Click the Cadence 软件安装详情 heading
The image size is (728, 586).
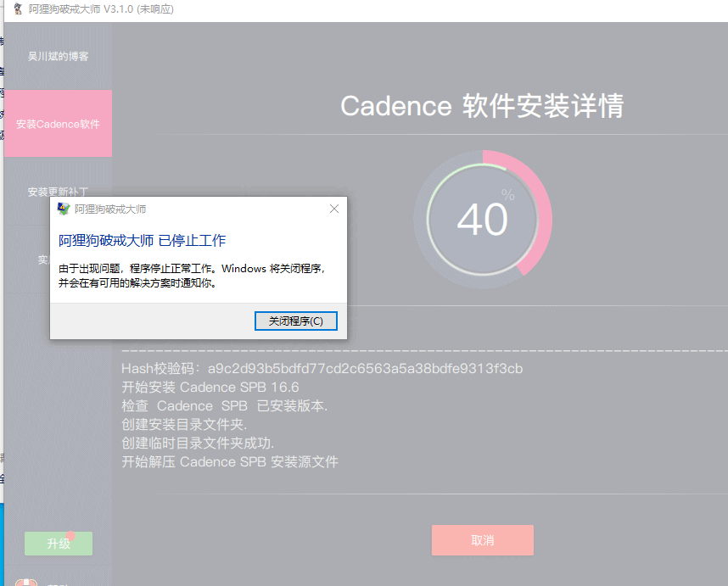pyautogui.click(x=482, y=106)
